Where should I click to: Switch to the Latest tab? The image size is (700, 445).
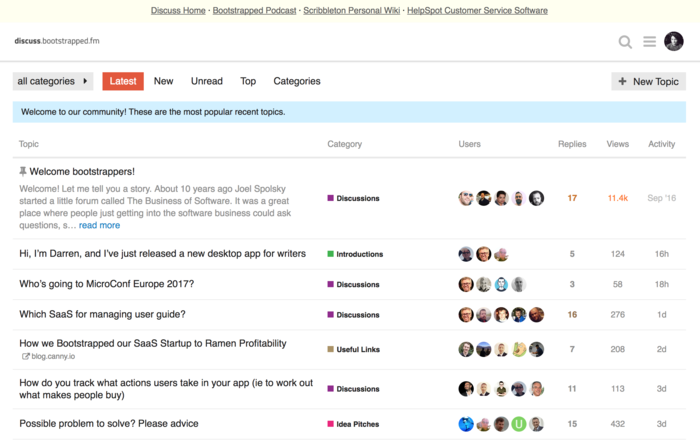(x=123, y=81)
